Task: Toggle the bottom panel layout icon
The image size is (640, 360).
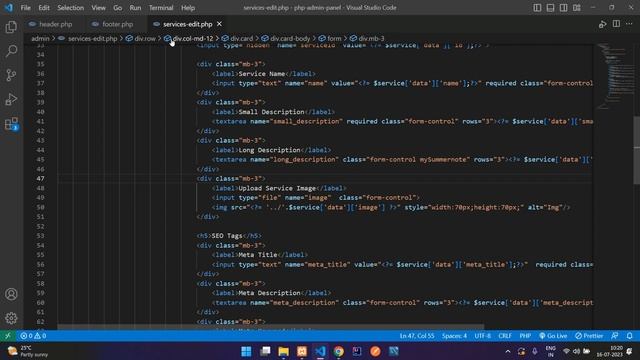Action: tap(550, 8)
